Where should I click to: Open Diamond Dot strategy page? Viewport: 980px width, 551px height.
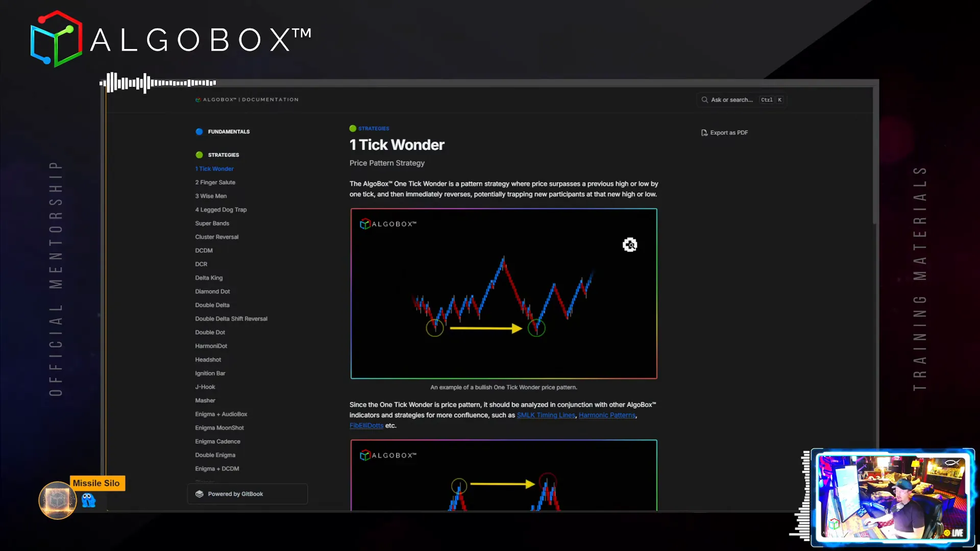[x=212, y=291]
